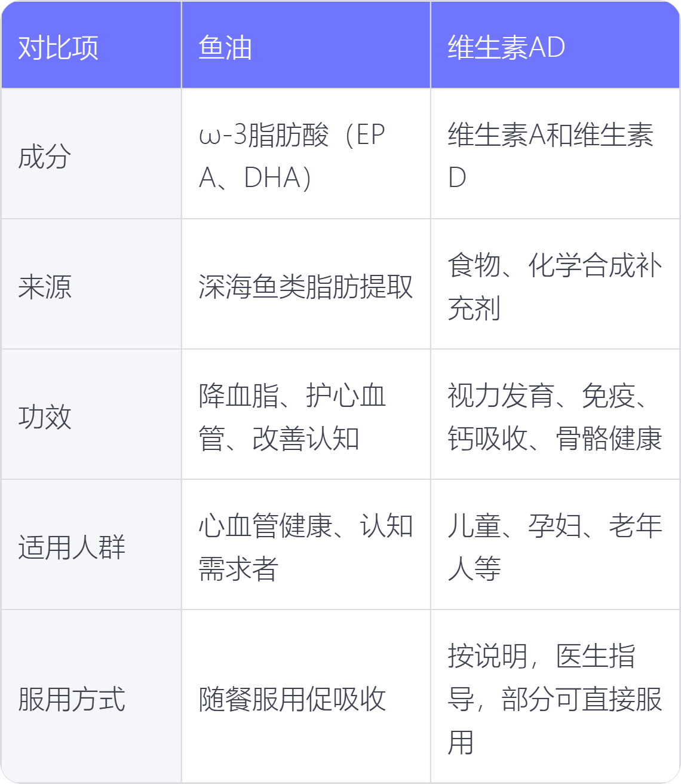Click the 对比项 header cell
Viewport: 681px width, 784px height.
pos(91,45)
